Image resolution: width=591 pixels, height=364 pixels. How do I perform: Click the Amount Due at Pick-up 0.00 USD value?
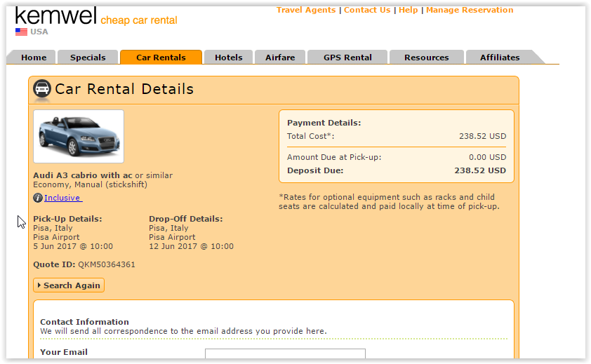[x=487, y=157]
